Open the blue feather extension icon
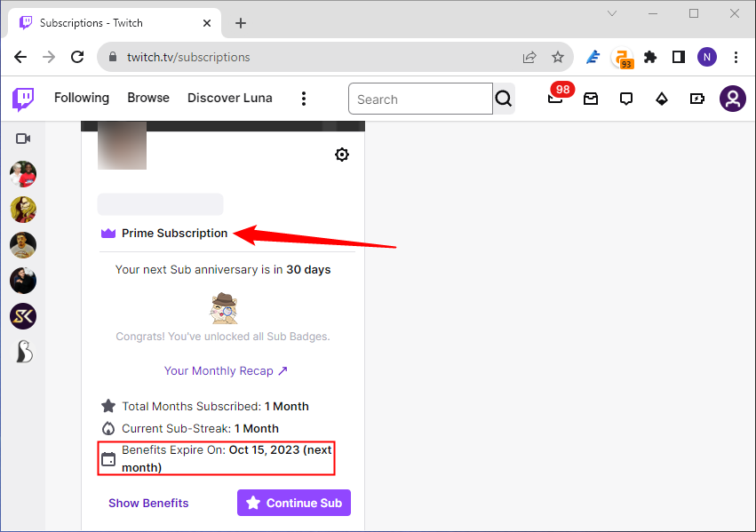 pos(593,58)
